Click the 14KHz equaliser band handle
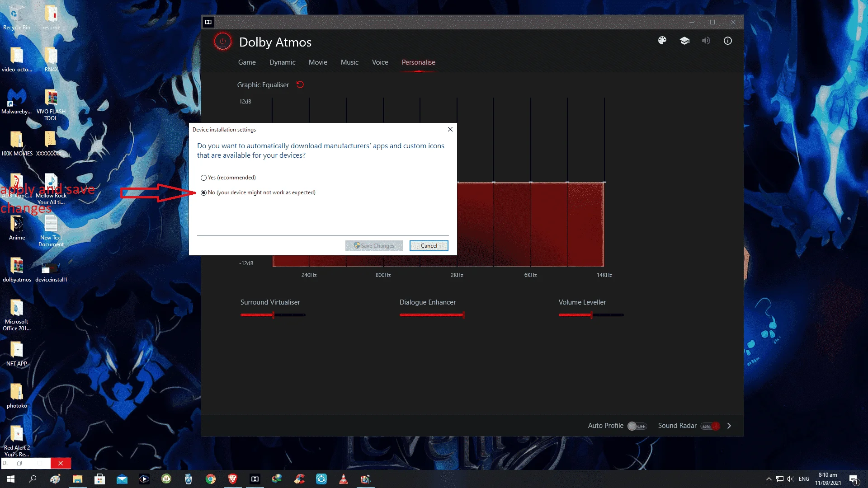 [x=604, y=182]
